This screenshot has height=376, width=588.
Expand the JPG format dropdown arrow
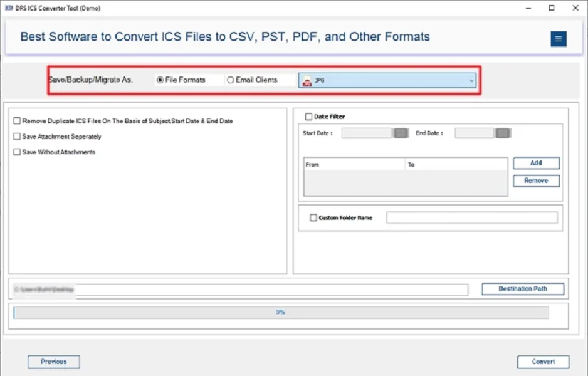(x=471, y=81)
